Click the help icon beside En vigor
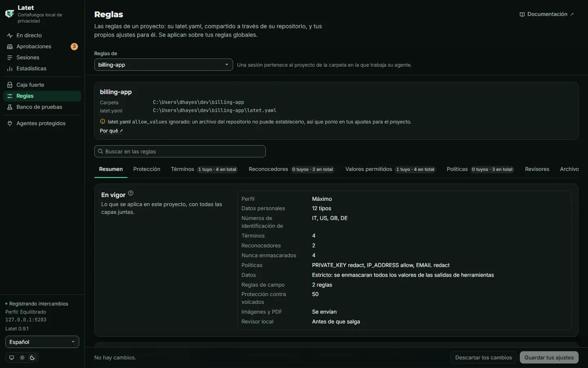 pyautogui.click(x=131, y=193)
